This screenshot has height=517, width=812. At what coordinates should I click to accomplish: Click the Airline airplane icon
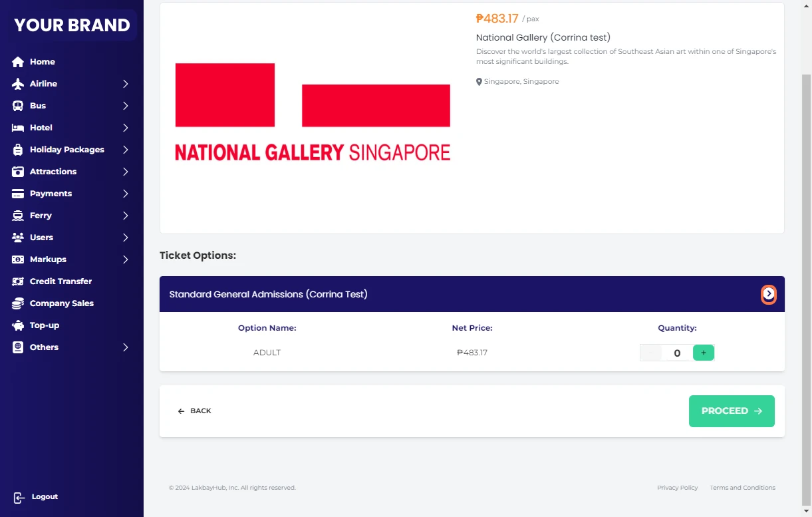pyautogui.click(x=18, y=84)
